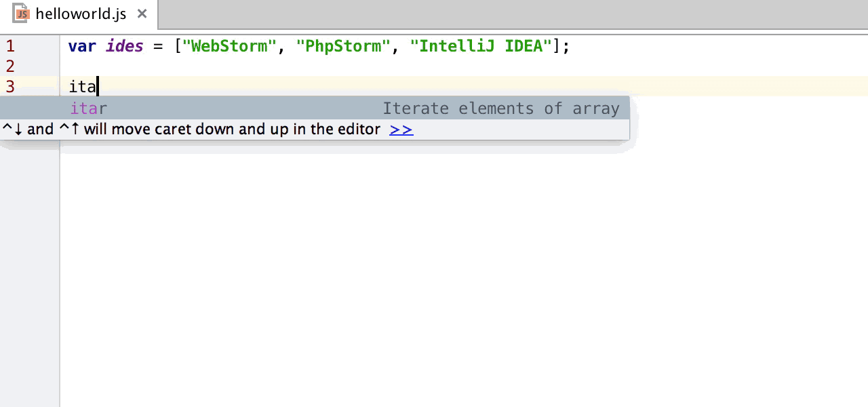The image size is (868, 407).
Task: Click line number 1 in the gutter
Action: pyautogui.click(x=9, y=45)
